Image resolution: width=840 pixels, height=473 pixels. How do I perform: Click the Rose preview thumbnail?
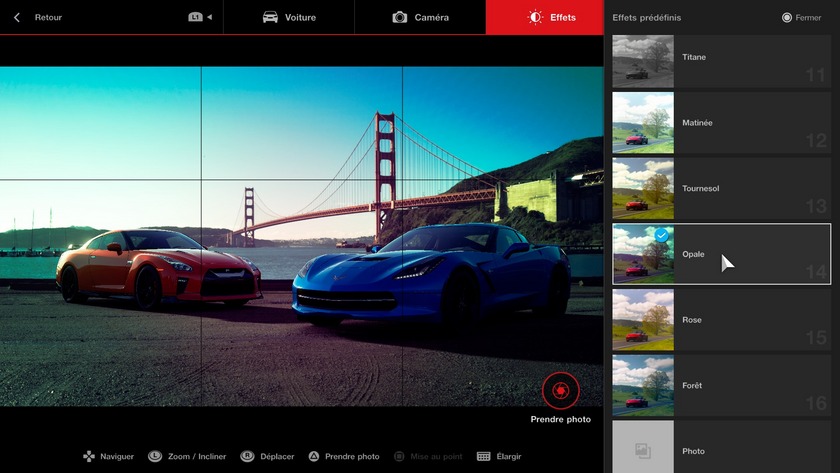click(x=643, y=320)
